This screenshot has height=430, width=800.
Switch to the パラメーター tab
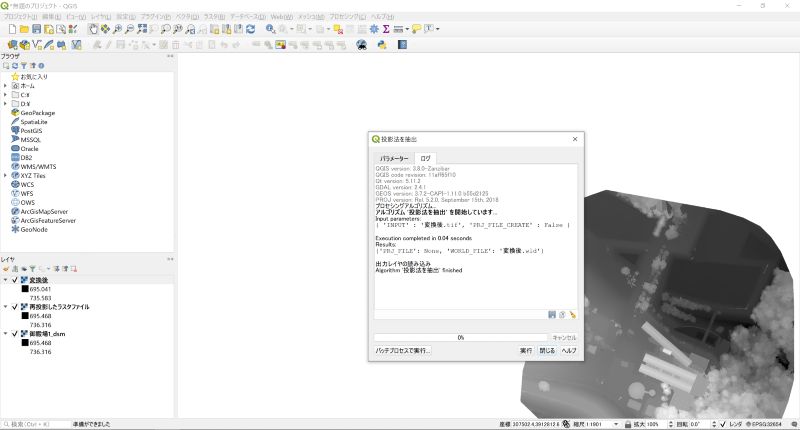point(393,158)
